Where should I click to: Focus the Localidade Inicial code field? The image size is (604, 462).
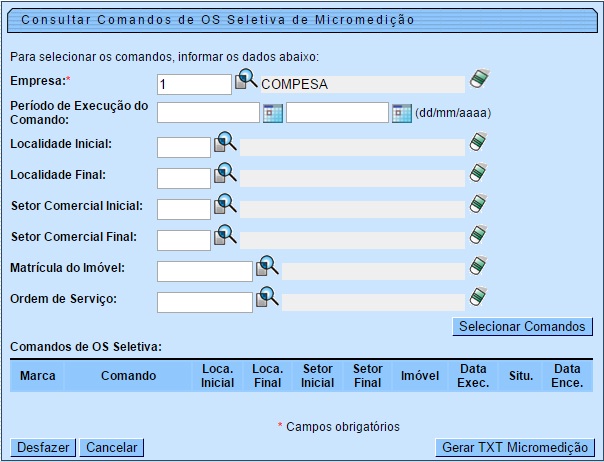coord(184,147)
